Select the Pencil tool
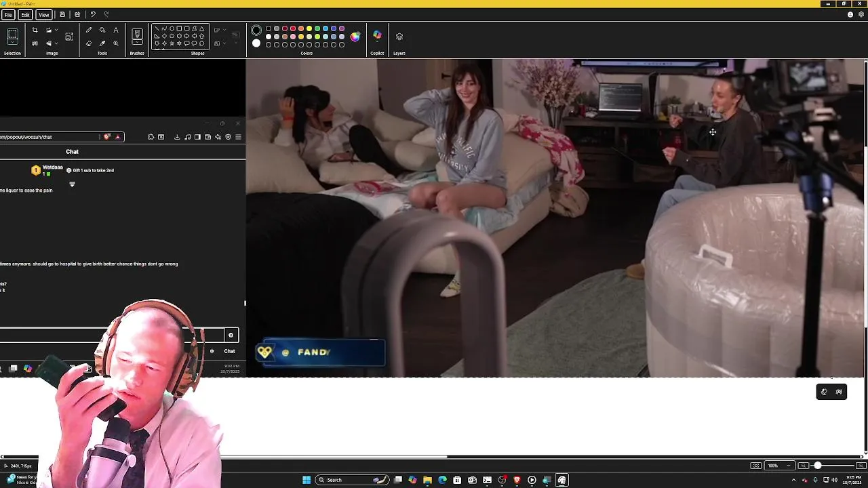868x488 pixels. coord(89,29)
